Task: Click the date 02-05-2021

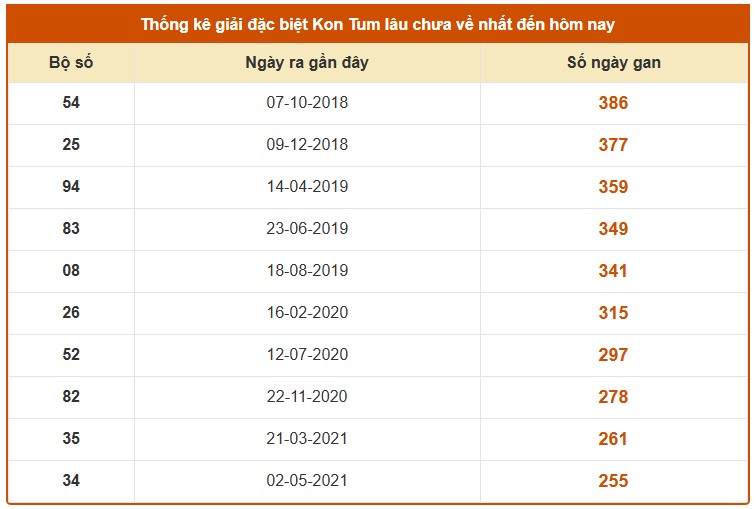Action: [307, 481]
